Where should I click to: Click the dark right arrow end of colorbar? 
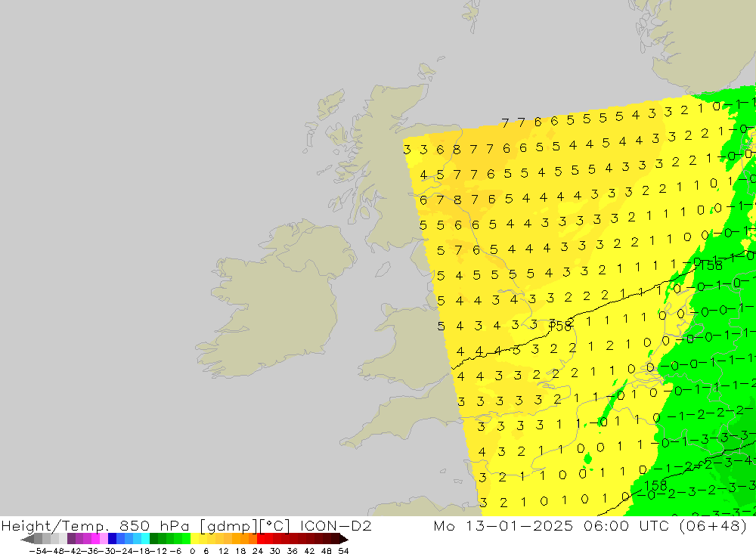pyautogui.click(x=344, y=539)
